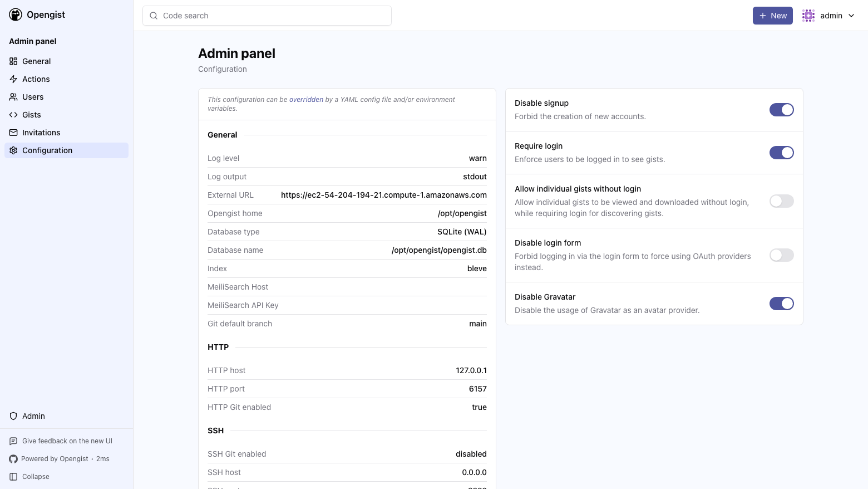Viewport: 868px width, 489px height.
Task: Click the feedback speech bubble icon
Action: click(x=13, y=441)
